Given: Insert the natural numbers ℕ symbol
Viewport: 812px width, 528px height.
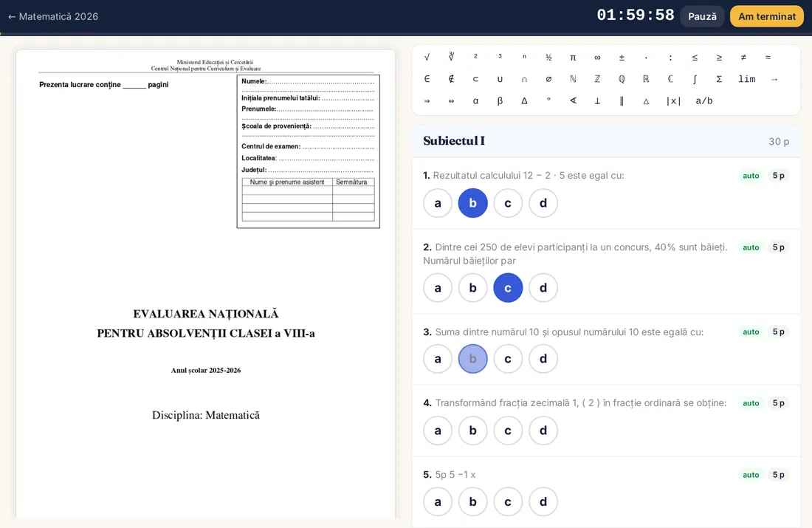Looking at the screenshot, I should pos(573,79).
